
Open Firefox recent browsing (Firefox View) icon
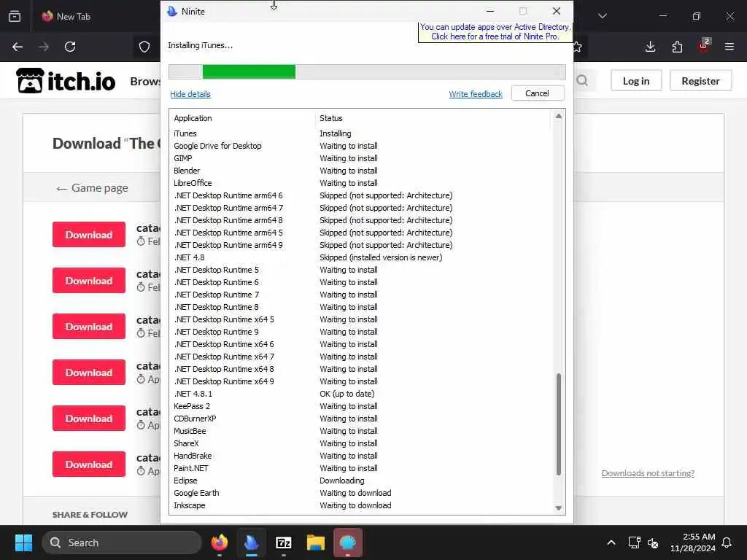(15, 16)
